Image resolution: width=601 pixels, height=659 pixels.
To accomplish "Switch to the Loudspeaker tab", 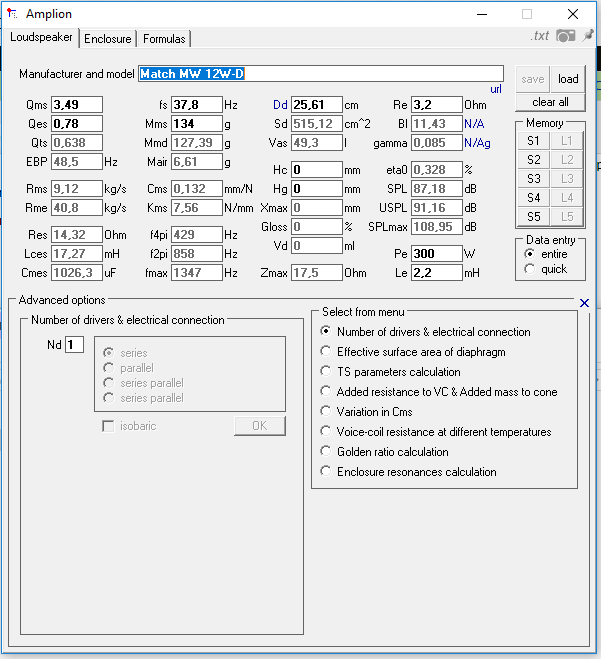I will (41, 37).
